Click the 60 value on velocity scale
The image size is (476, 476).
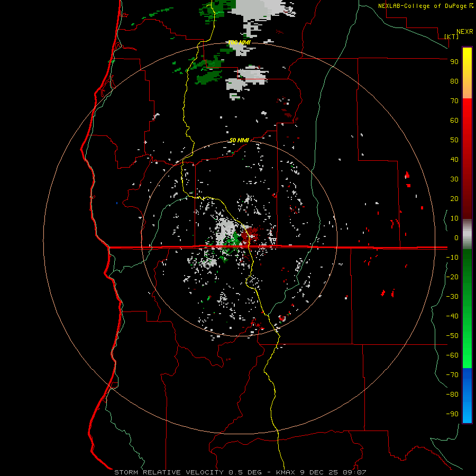click(x=454, y=120)
